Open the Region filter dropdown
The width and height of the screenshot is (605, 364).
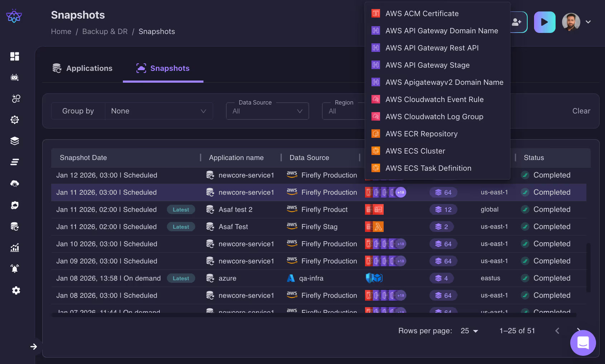pyautogui.click(x=343, y=111)
